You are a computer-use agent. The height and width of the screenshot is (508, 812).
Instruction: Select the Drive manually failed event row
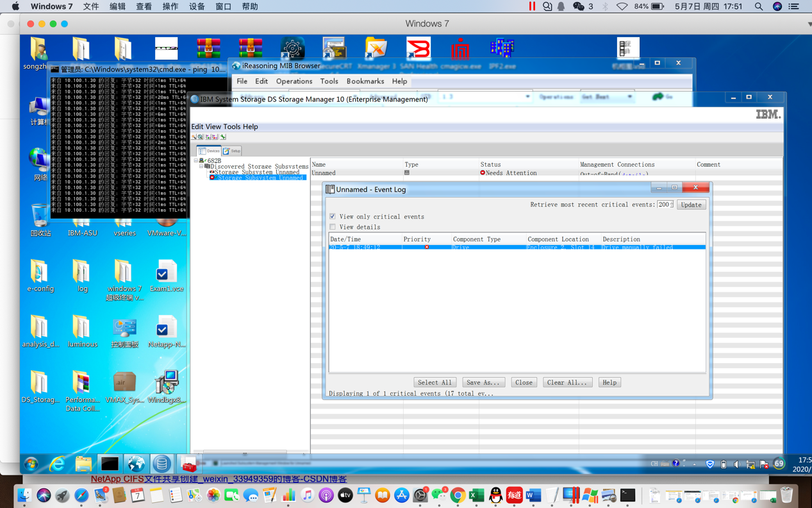517,247
